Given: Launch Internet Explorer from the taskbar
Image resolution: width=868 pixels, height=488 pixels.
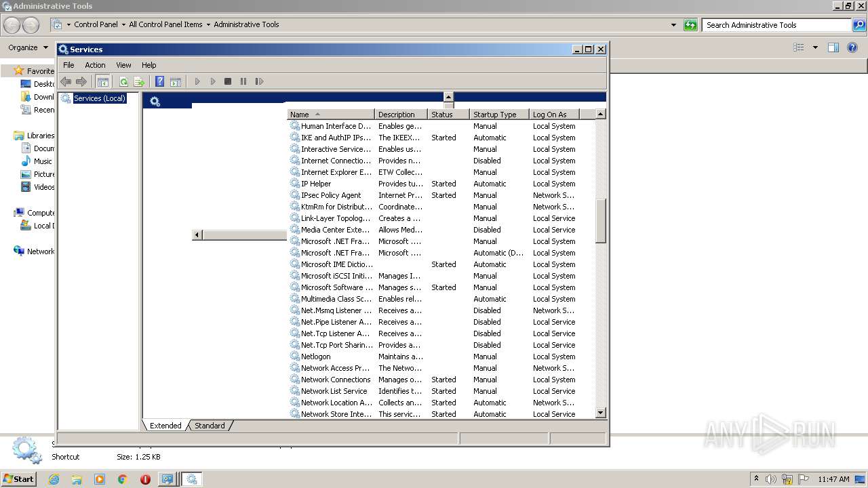Looking at the screenshot, I should pyautogui.click(x=54, y=479).
